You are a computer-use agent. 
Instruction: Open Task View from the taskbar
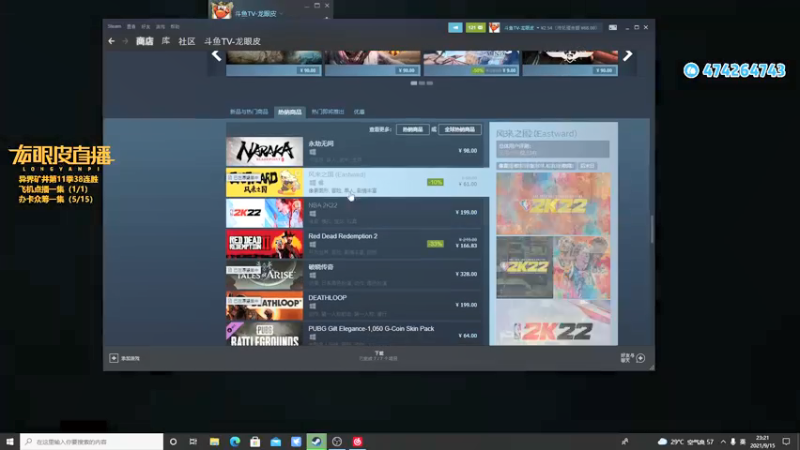point(193,441)
